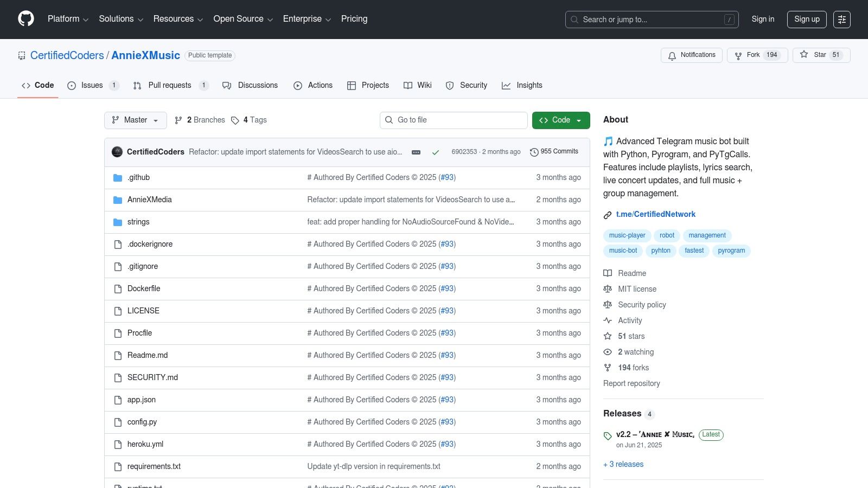Screen dimensions: 868x488
Task: Switch to the Issues tab
Action: 93,86
